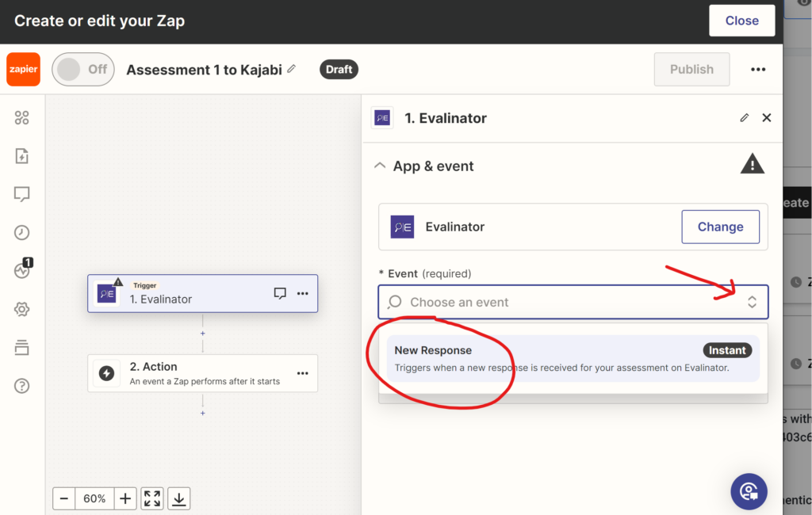Click the zoom out minus button
The image size is (812, 515).
tap(64, 498)
